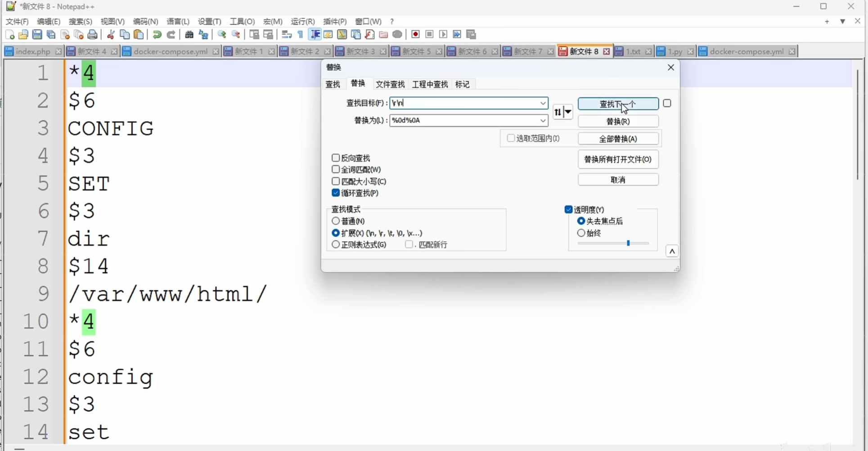Tick the checkbox beside 查找下一个 button
Screen dimensions: 868x451
click(x=667, y=104)
